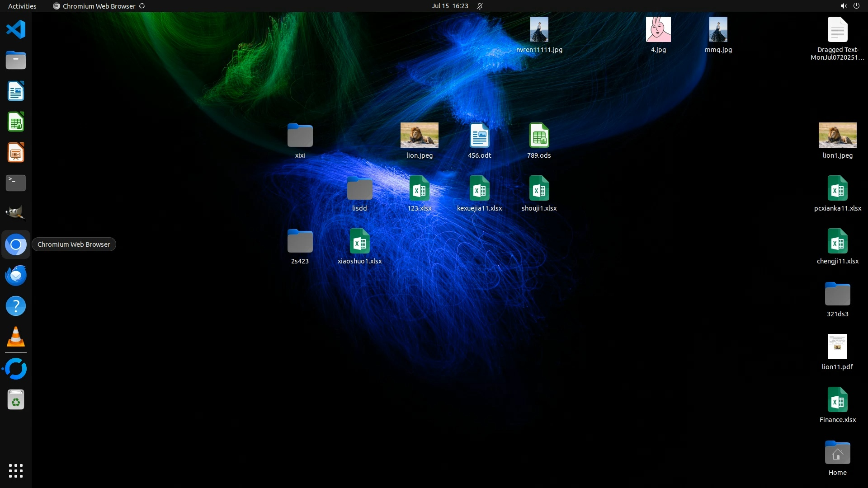Screen dimensions: 868x488
Task: Open Show Applications grid button
Action: (16, 471)
